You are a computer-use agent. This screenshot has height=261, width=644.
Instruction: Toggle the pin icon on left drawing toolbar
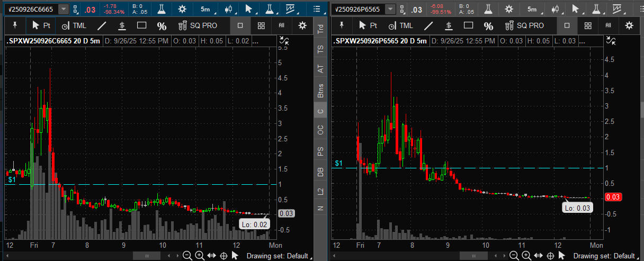pyautogui.click(x=15, y=25)
